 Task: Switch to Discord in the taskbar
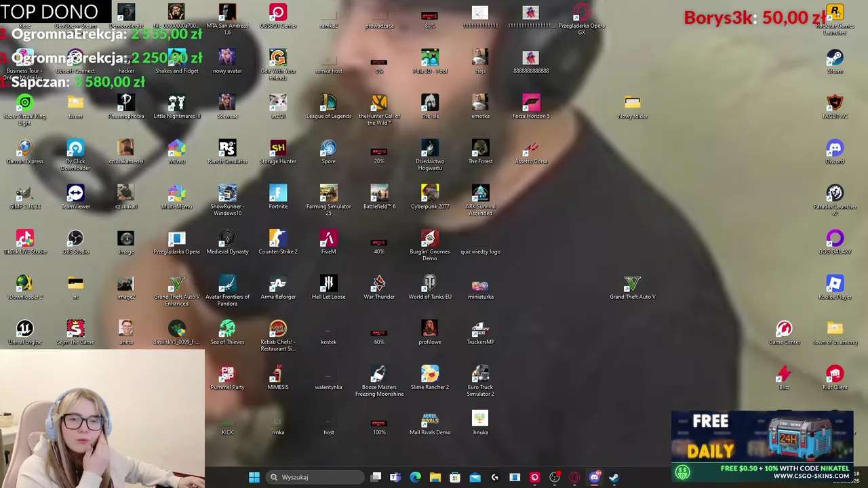tap(594, 477)
